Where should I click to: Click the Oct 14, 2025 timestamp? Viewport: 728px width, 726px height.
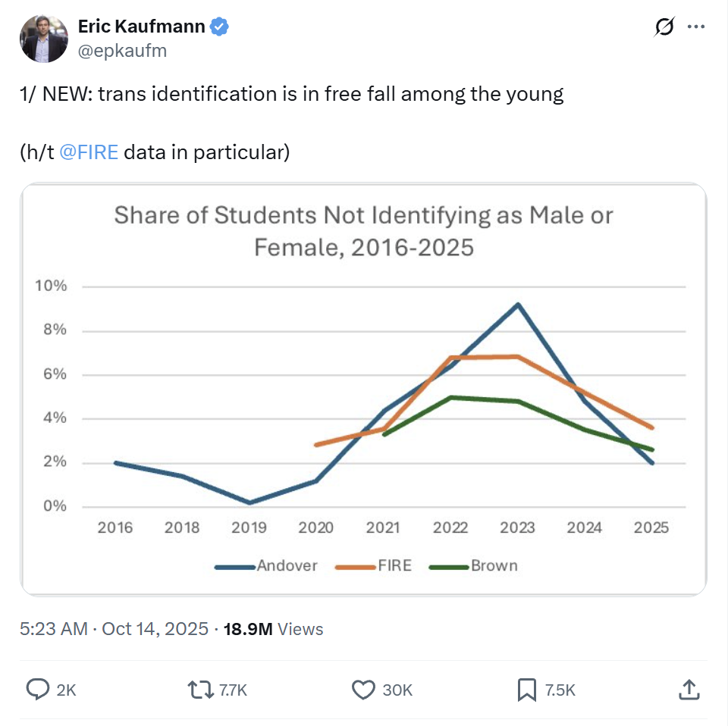coord(152,628)
